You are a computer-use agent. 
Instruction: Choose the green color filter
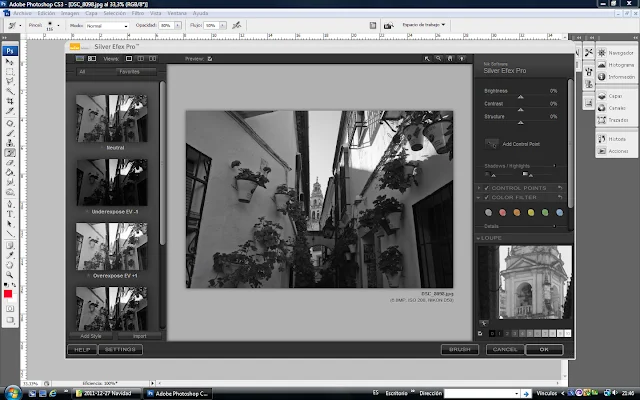545,213
